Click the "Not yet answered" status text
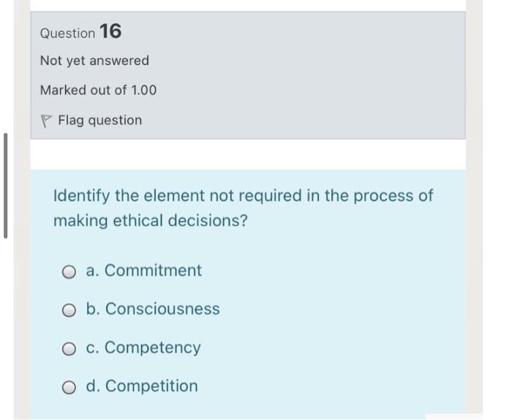Image resolution: width=512 pixels, height=420 pixels. point(94,61)
